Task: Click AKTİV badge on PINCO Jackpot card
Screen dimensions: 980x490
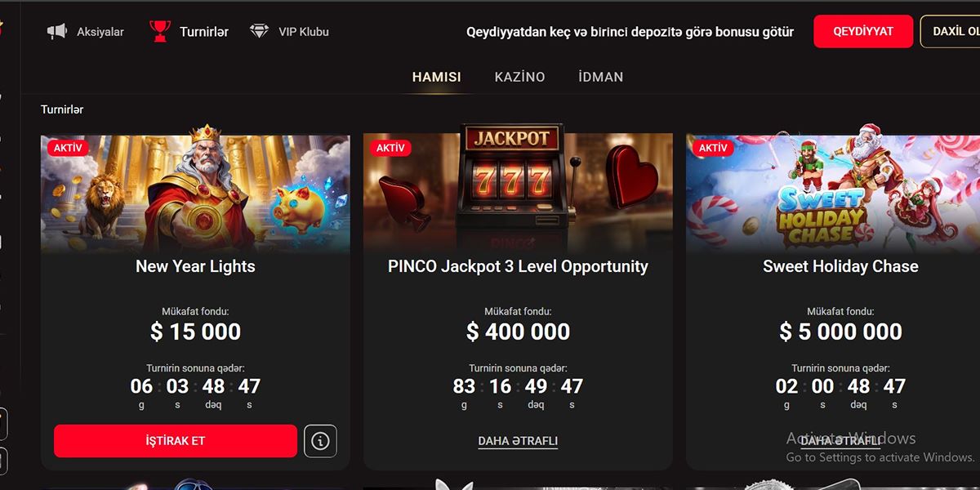Action: click(390, 148)
